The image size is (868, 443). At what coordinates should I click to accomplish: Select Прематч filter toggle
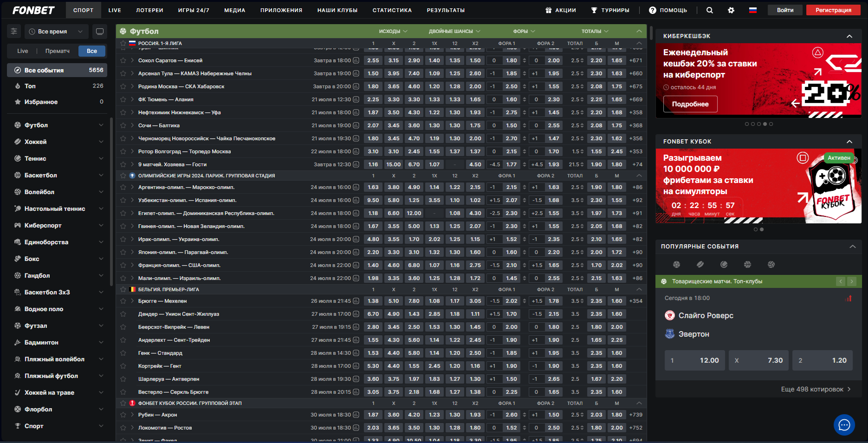pos(58,51)
